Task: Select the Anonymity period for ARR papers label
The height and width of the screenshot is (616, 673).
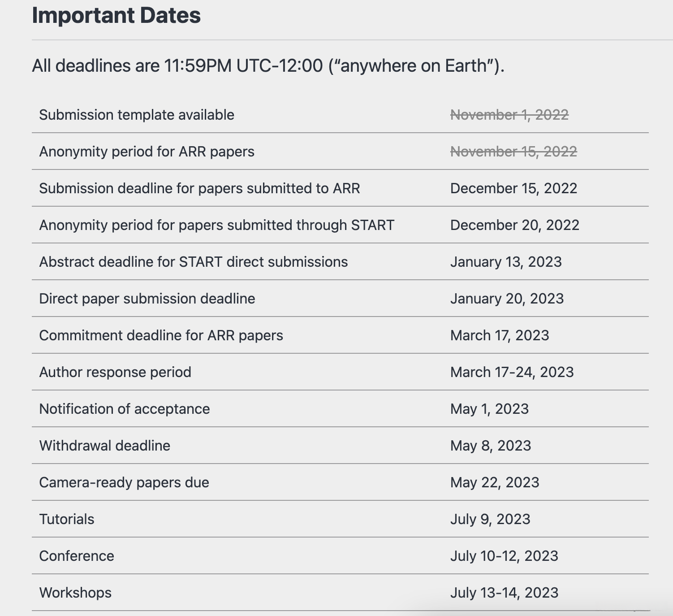Action: [x=147, y=152]
